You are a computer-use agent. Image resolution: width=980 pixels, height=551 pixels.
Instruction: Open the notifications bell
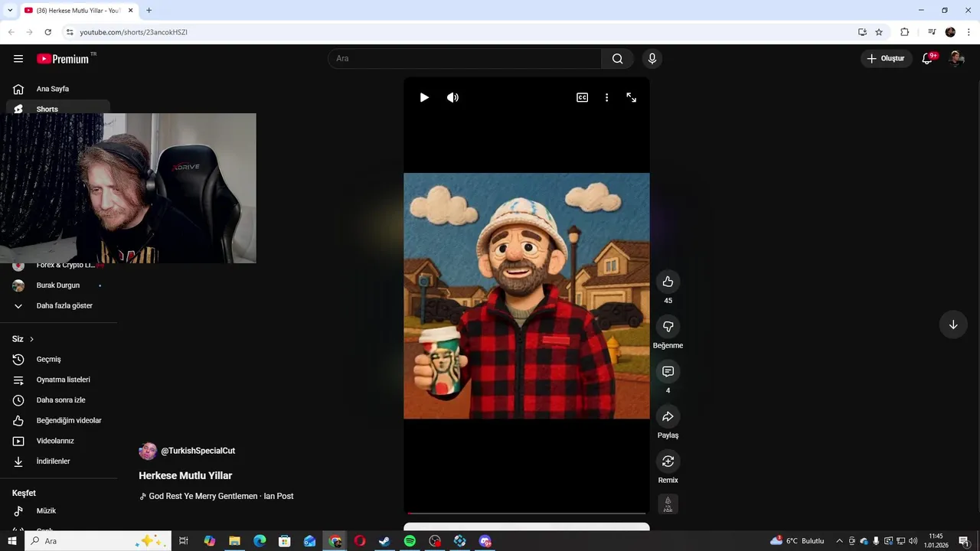click(x=927, y=59)
